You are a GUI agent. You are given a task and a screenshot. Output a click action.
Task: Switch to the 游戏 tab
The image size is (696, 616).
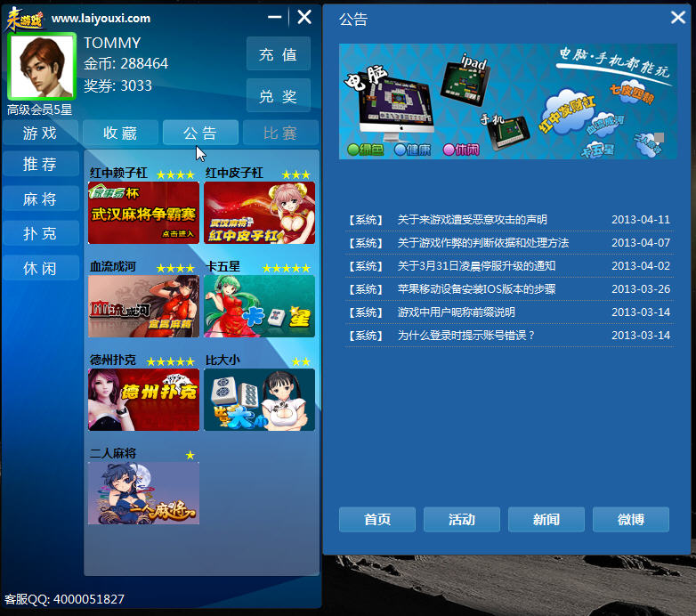pos(40,134)
